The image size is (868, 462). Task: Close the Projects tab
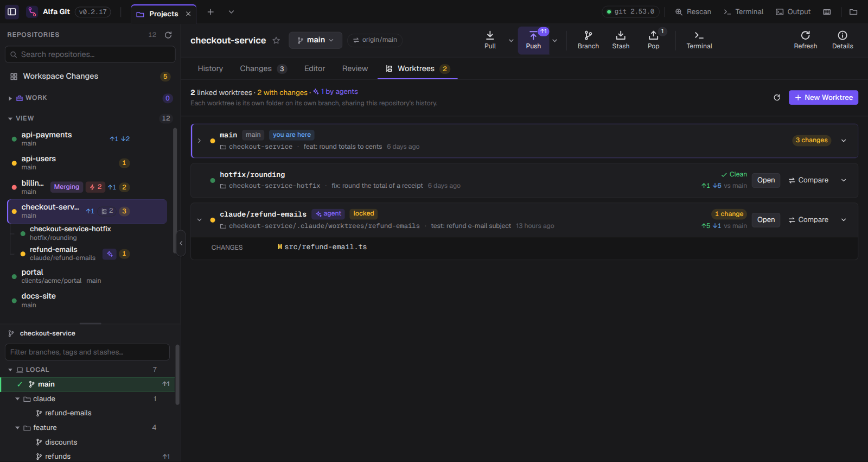[x=188, y=14]
